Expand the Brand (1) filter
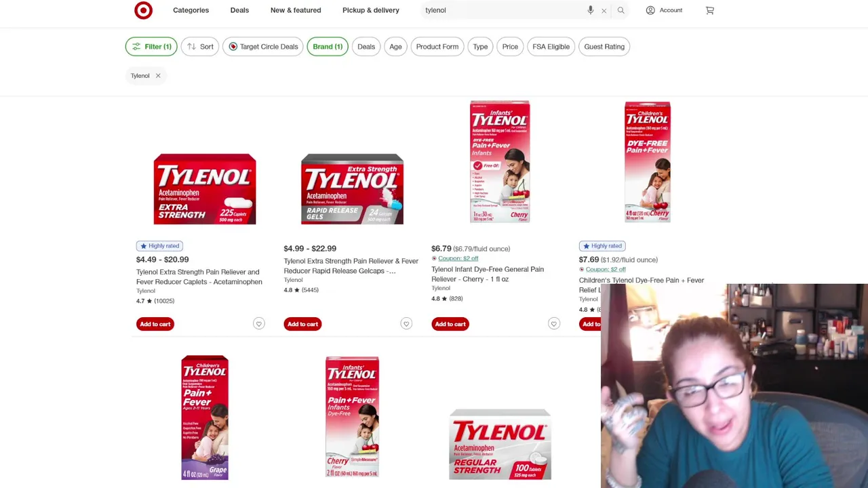The image size is (868, 488). click(x=328, y=47)
